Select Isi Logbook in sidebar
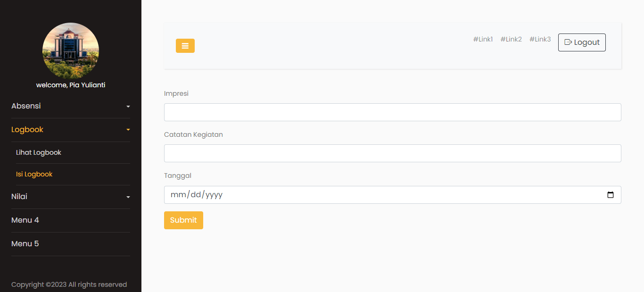 [x=34, y=174]
